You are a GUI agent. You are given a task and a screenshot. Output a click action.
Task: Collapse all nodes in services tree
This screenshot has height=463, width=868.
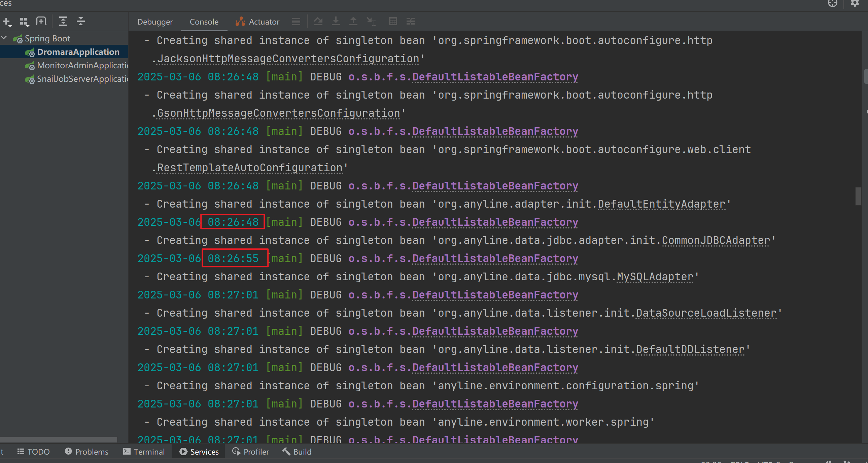[80, 22]
